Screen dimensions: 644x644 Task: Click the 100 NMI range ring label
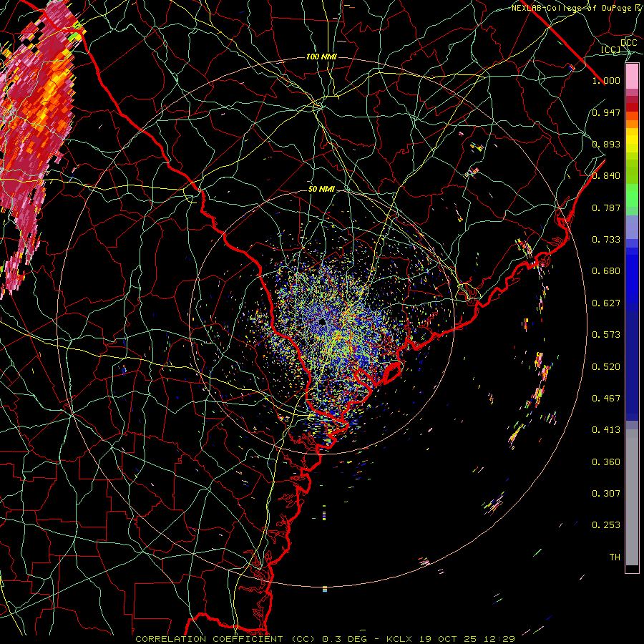click(x=321, y=57)
